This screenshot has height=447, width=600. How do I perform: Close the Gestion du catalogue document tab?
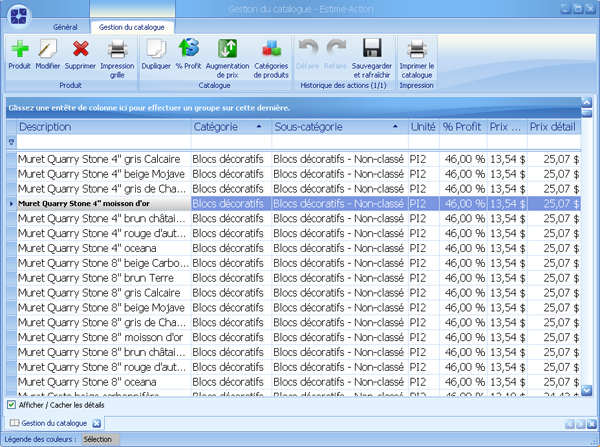pos(96,424)
